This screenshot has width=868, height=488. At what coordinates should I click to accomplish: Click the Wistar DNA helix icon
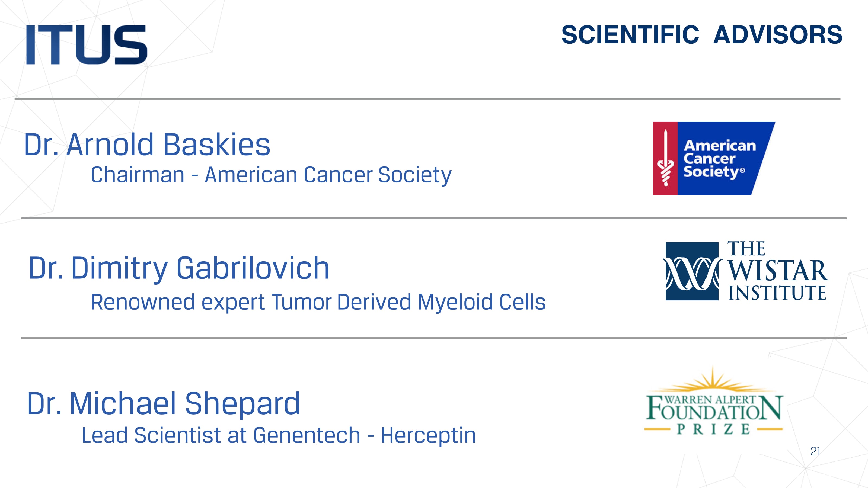(x=691, y=271)
